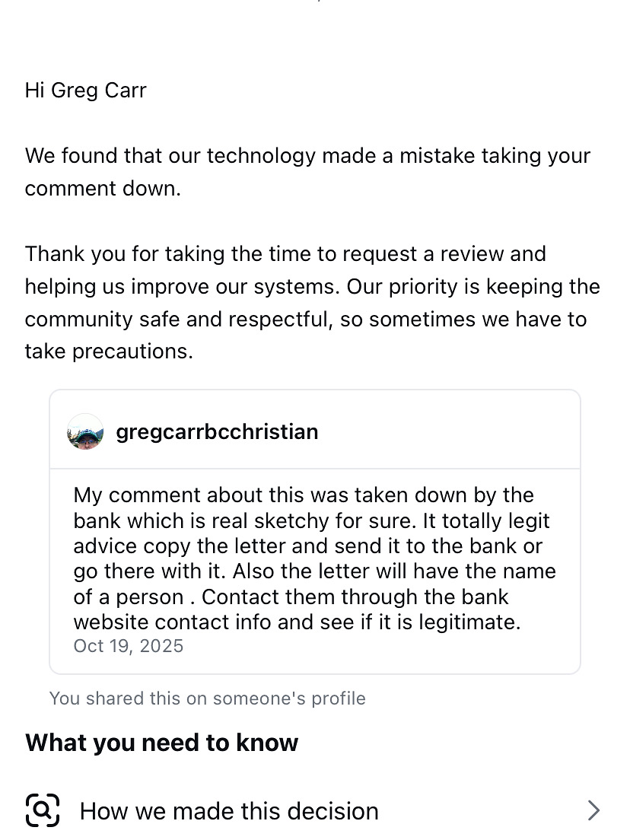Click the 'bank which is real sketchy' line
Screen dimensions: 630x840
point(311,520)
